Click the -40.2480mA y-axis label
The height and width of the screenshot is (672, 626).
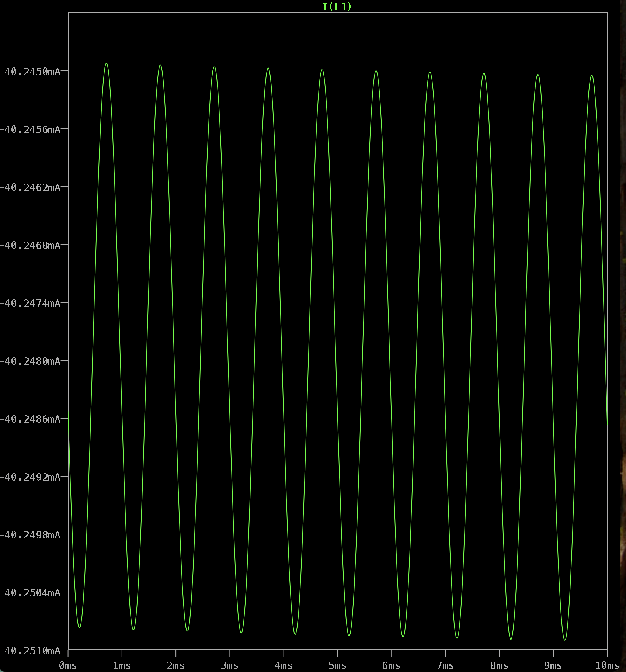(30, 361)
